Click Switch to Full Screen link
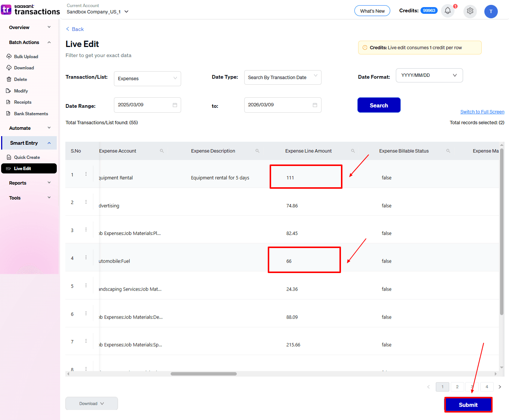This screenshot has width=509, height=420. point(482,112)
